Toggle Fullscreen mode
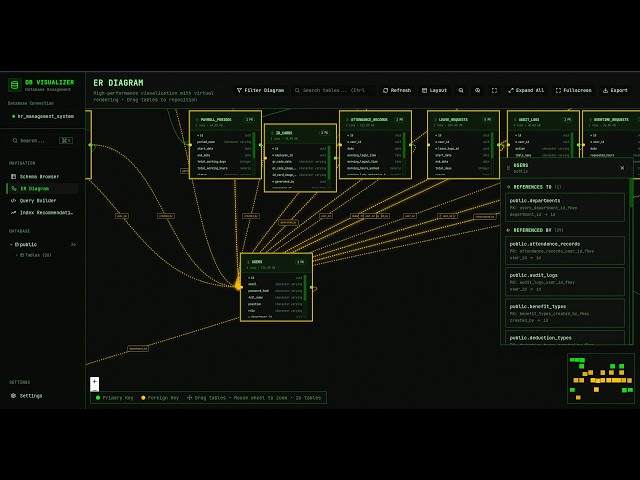The image size is (640, 480). pyautogui.click(x=573, y=90)
